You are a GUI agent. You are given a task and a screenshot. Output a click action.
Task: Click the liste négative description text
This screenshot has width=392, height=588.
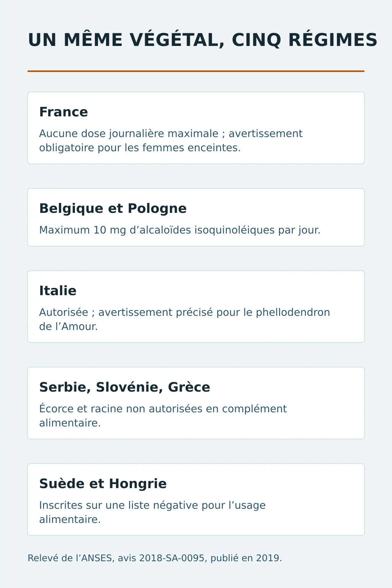tap(152, 512)
